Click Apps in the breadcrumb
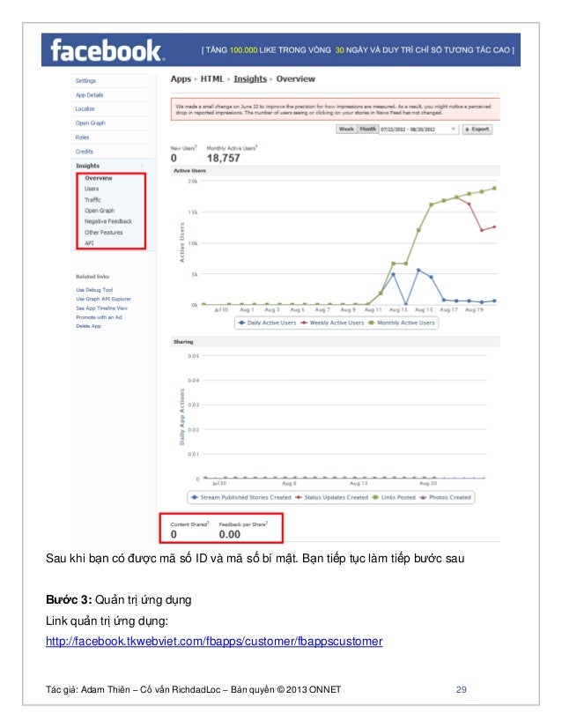The height and width of the screenshot is (728, 562). click(181, 79)
